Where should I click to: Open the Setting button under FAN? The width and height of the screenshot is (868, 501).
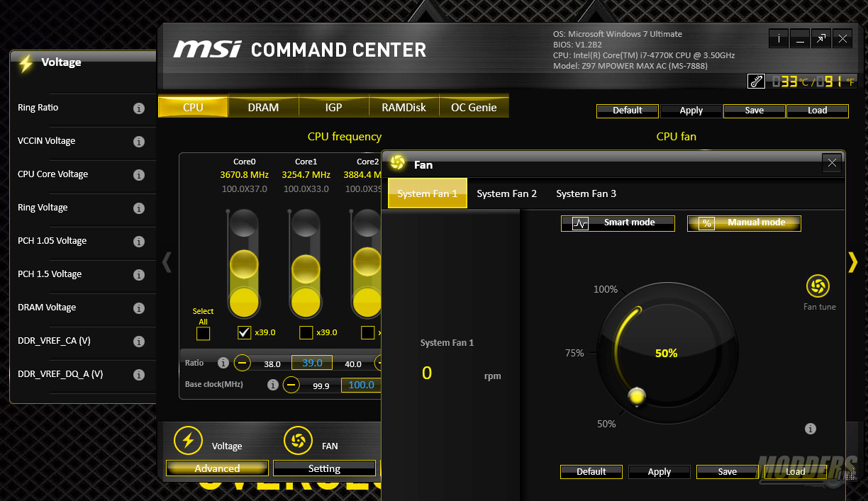[324, 468]
